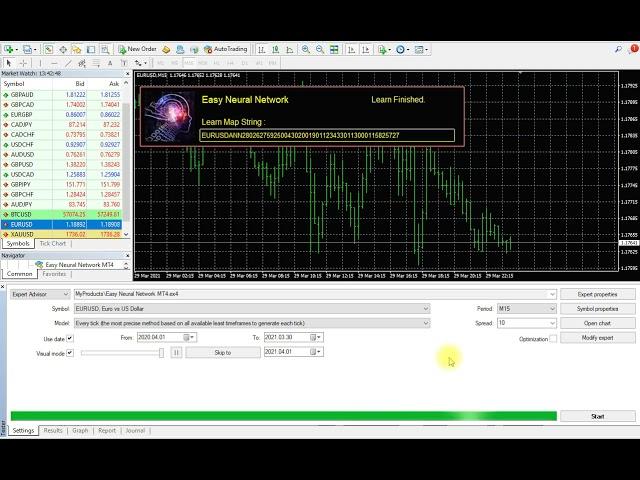Switch to the Journal tab
Image resolution: width=640 pixels, height=480 pixels.
pos(135,430)
